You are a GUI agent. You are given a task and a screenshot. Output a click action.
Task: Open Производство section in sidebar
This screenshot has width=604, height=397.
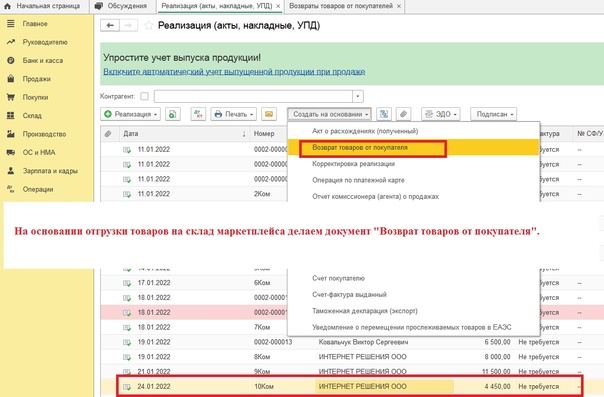(44, 134)
